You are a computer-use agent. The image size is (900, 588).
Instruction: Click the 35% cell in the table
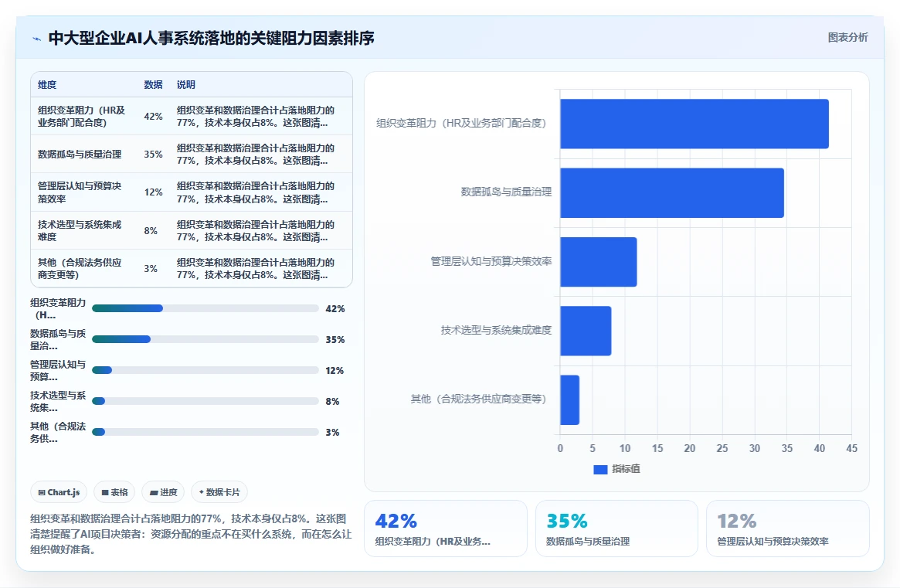pos(153,154)
